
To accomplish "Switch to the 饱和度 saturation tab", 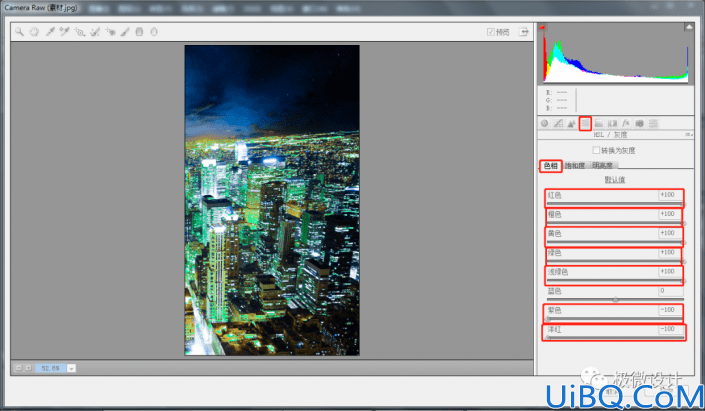I will pyautogui.click(x=575, y=165).
